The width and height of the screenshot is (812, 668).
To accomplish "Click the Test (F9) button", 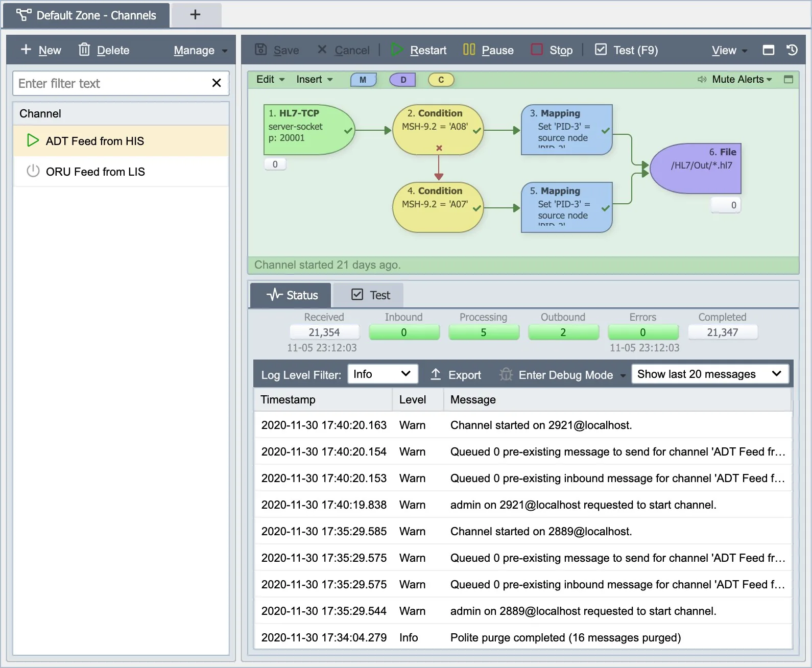I will (x=627, y=50).
